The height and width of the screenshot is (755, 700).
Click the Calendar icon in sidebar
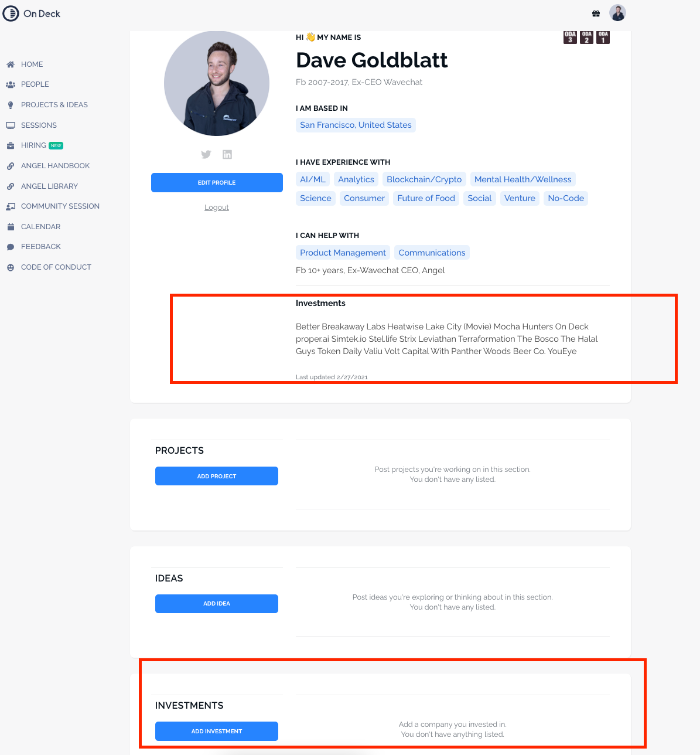11,227
